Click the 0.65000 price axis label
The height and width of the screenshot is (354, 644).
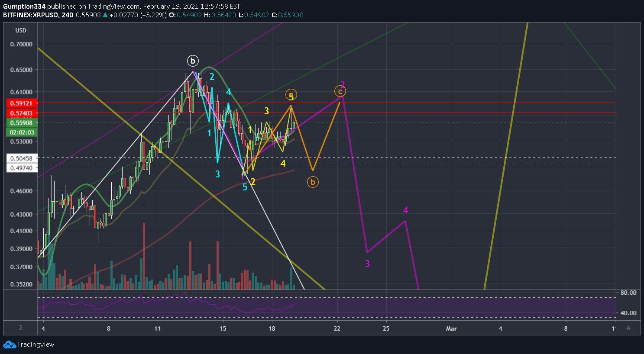[x=22, y=70]
